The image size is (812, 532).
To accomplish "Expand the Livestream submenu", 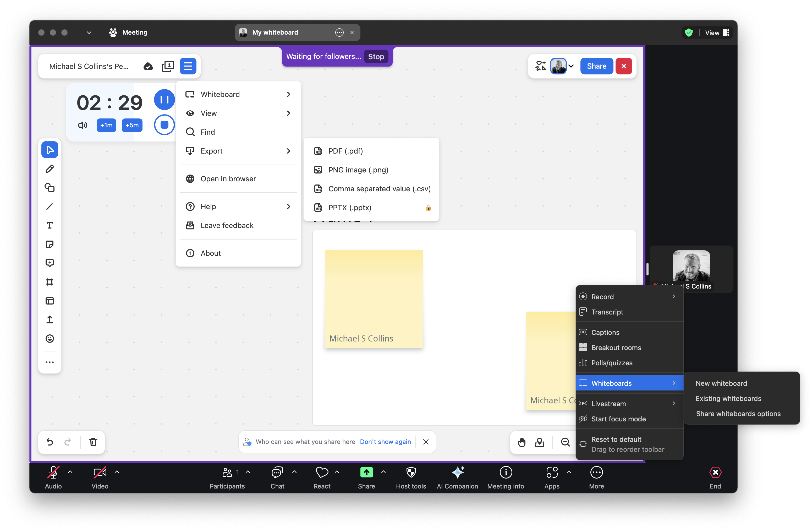I will click(x=629, y=403).
